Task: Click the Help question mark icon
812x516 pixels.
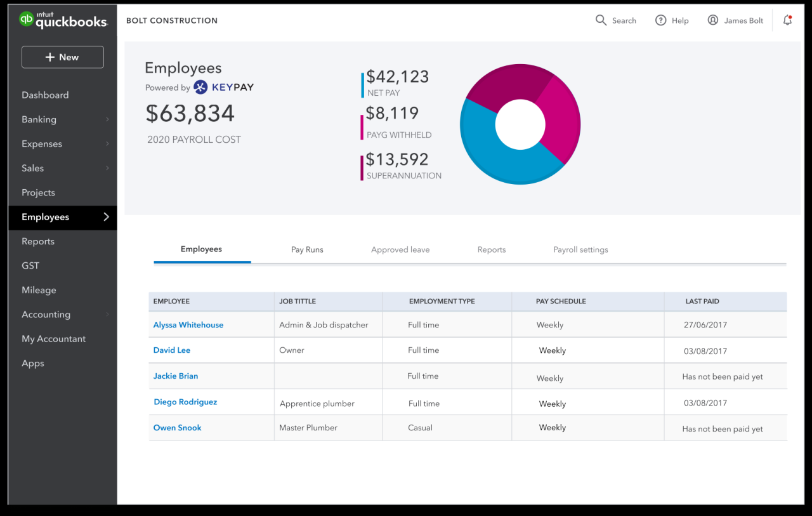Action: tap(660, 20)
